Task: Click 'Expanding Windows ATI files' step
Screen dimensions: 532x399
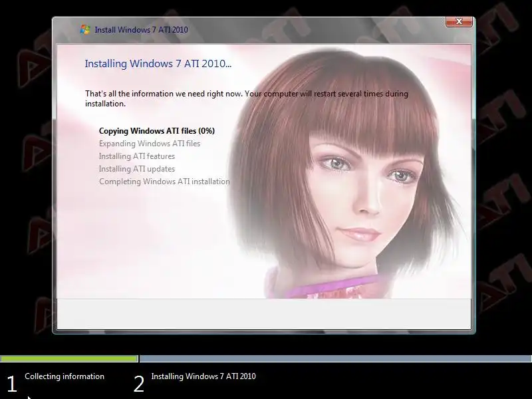Action: click(x=150, y=144)
